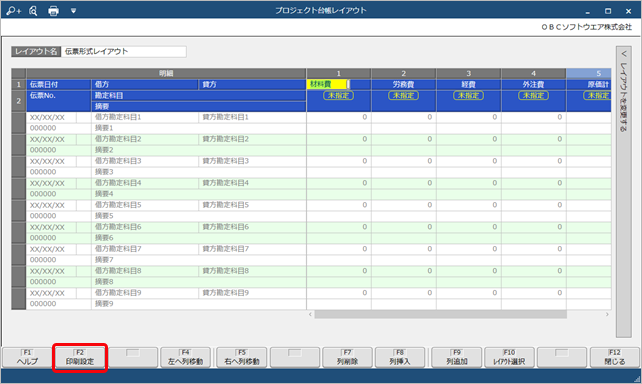Image resolution: width=642 pixels, height=384 pixels.
Task: Select the 経費 column header
Action: pyautogui.click(x=469, y=84)
